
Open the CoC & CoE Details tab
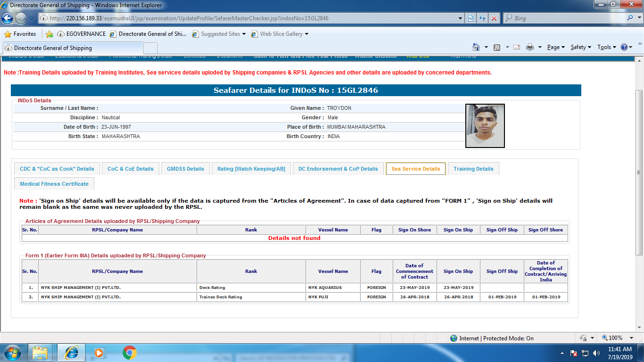click(130, 169)
